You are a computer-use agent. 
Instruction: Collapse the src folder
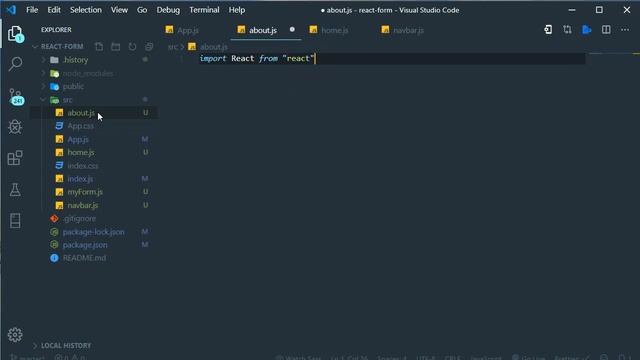43,100
